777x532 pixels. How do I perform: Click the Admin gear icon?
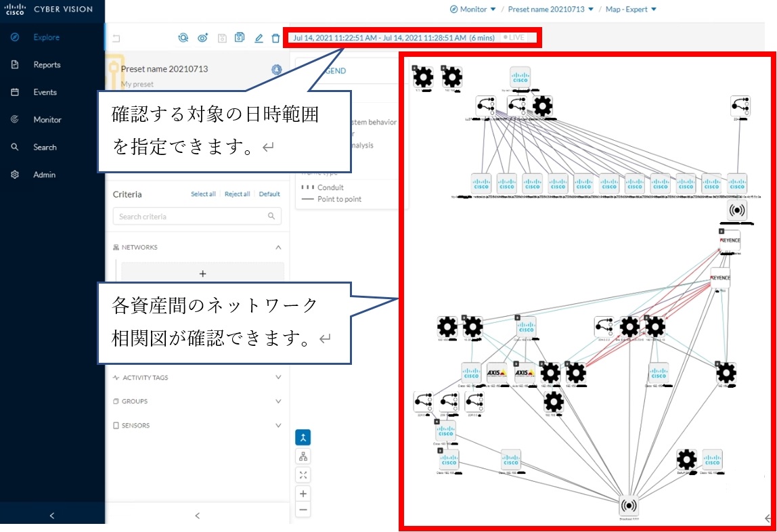[15, 175]
